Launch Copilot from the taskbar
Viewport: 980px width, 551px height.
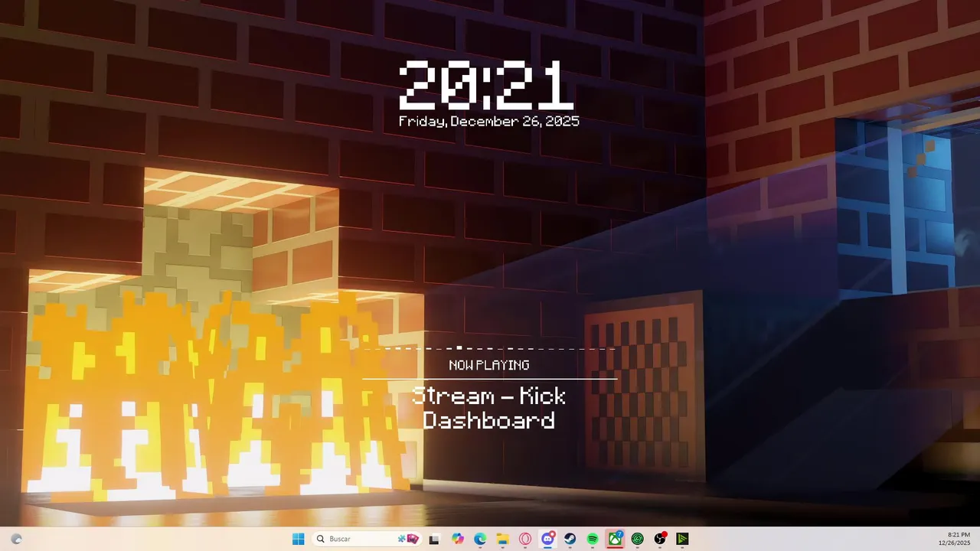pos(458,539)
